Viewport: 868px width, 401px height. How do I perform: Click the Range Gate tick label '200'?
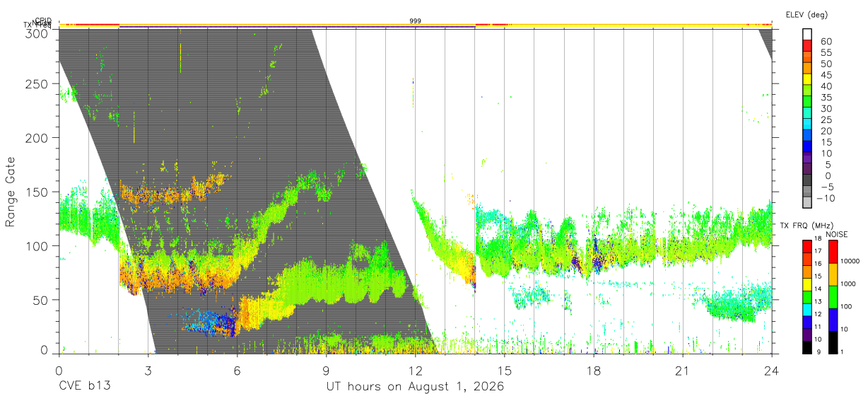point(37,138)
